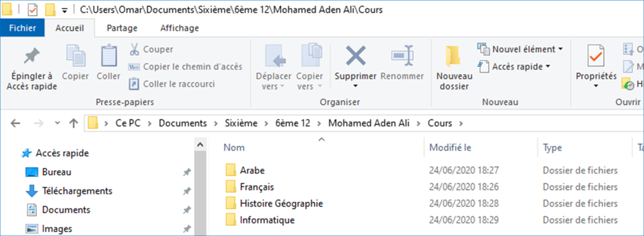Click the Déplacer vers icon
This screenshot has height=236, width=644.
(273, 56)
